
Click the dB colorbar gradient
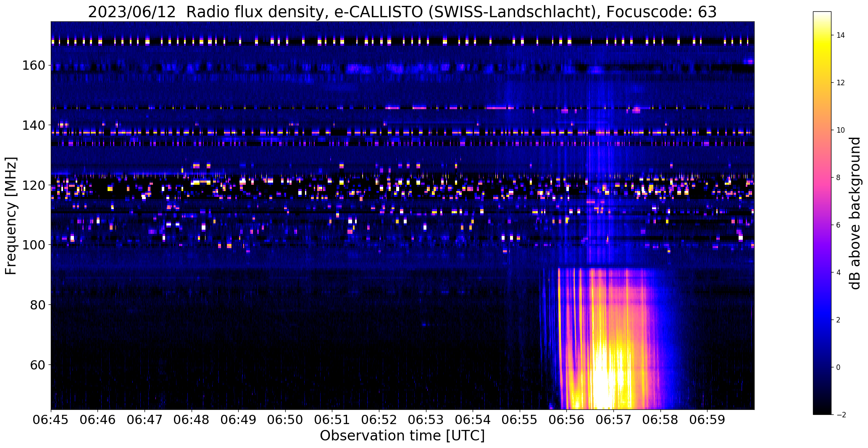[x=822, y=213]
